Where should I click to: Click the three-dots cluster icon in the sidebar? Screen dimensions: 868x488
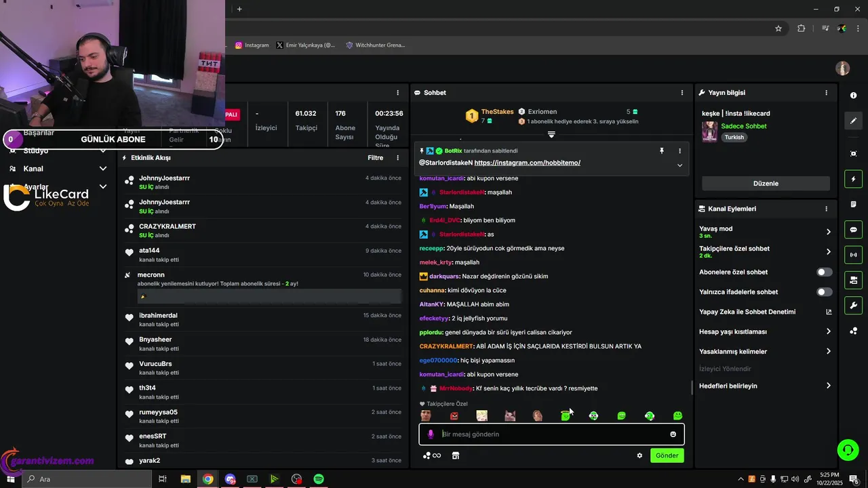(853, 331)
